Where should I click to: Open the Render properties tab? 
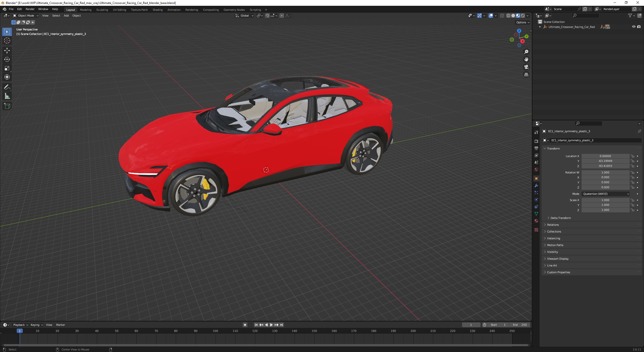coord(536,141)
